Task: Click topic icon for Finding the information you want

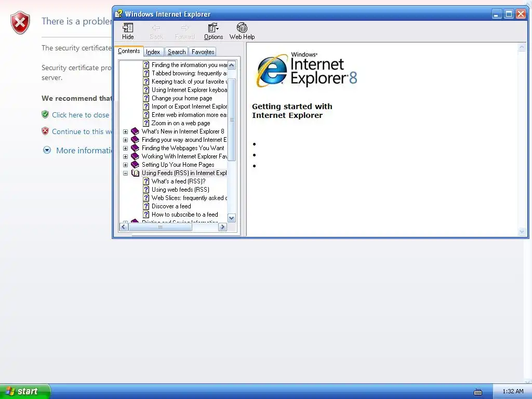Action: [146, 65]
